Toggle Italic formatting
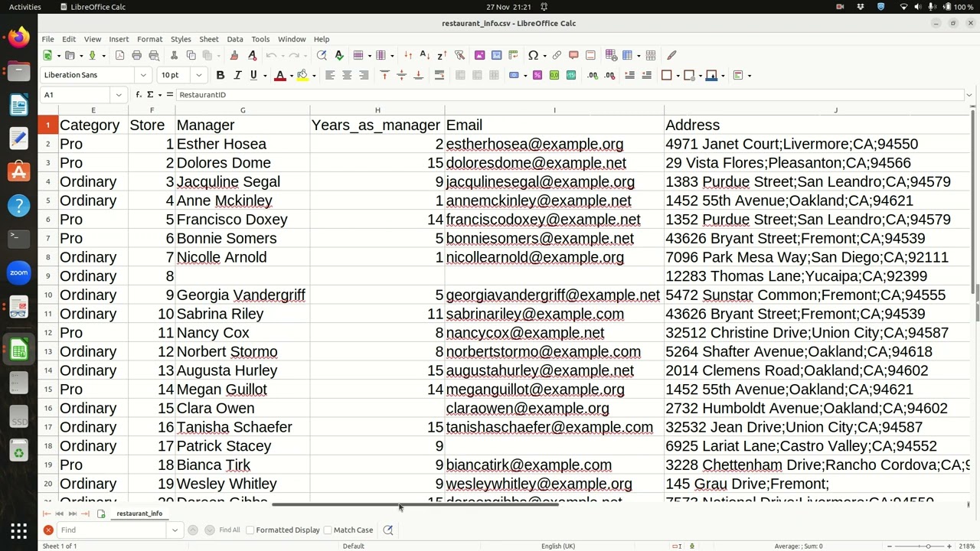Screen dimensions: 980x551 [237, 75]
